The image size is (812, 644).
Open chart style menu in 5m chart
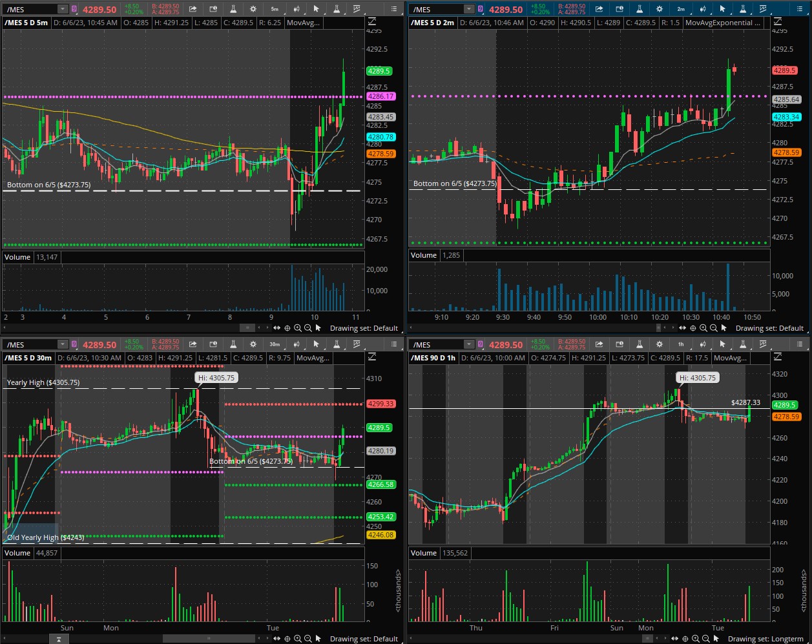[x=296, y=9]
